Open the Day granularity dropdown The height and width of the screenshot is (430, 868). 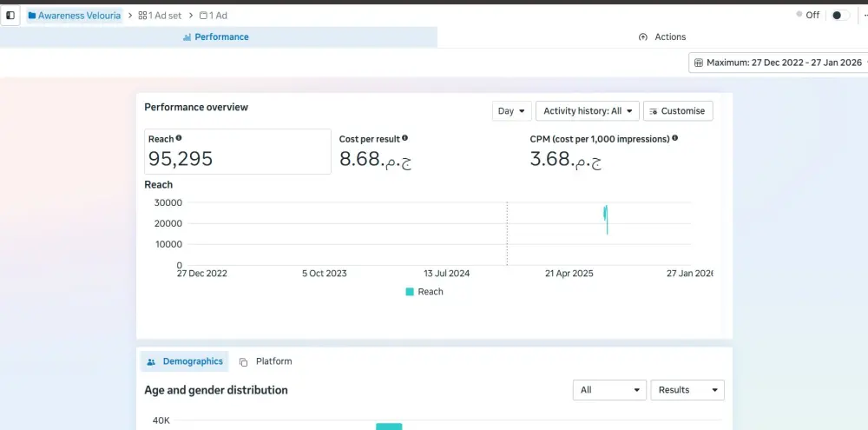[x=511, y=111]
